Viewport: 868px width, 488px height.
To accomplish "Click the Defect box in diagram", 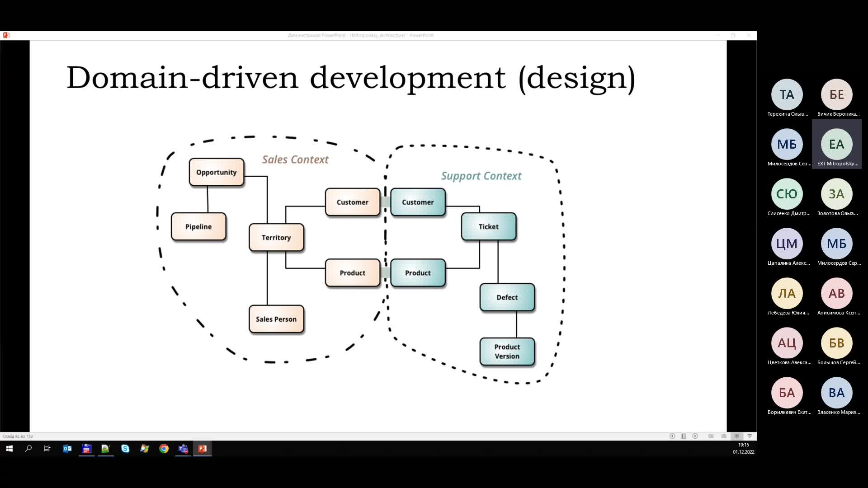I will [507, 297].
